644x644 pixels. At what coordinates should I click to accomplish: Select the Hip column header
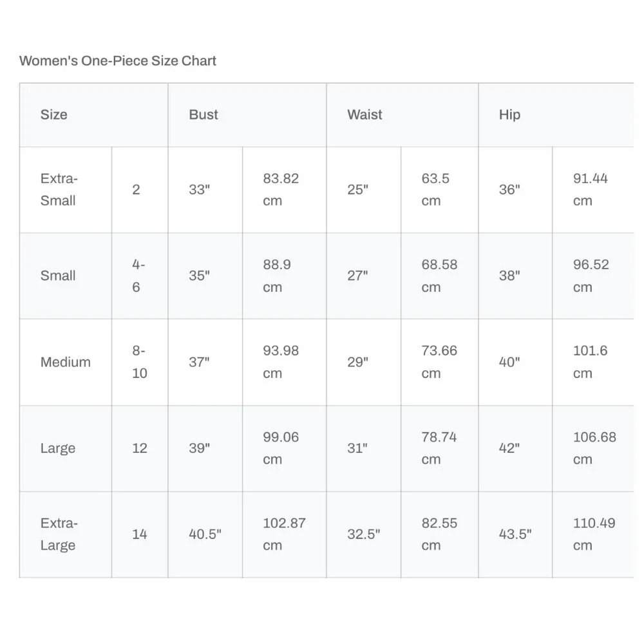[509, 115]
